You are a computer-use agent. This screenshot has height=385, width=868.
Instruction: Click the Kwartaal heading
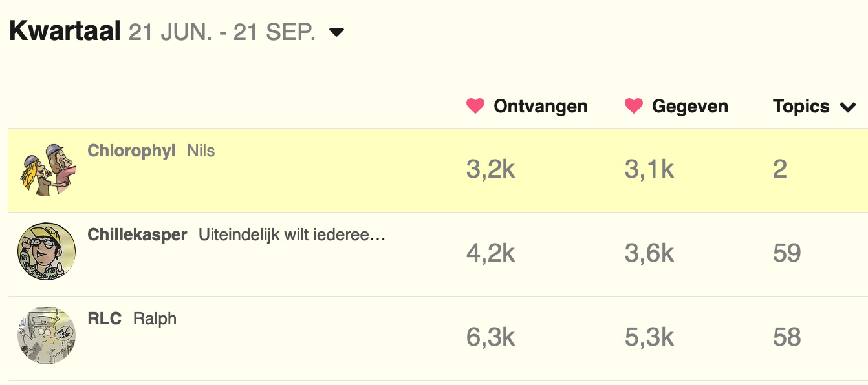65,31
